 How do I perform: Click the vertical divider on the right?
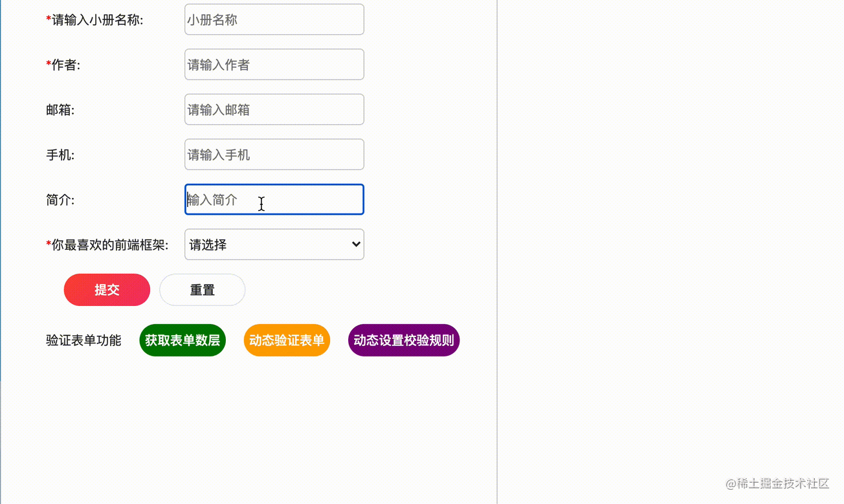coord(497,252)
